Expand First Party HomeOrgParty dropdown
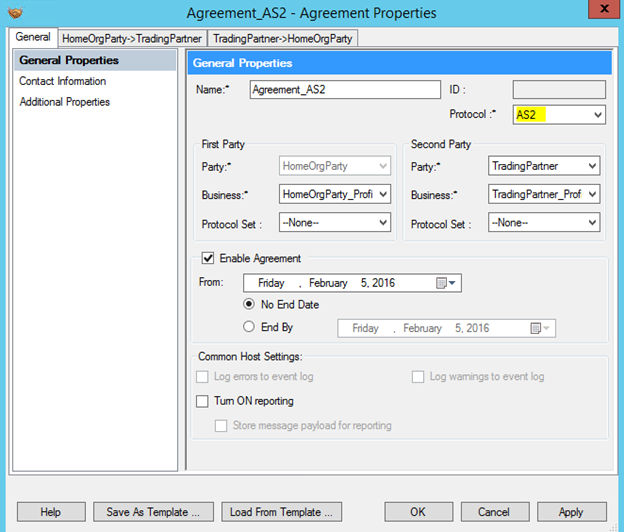Viewport: 624px width, 532px height. coord(335,166)
